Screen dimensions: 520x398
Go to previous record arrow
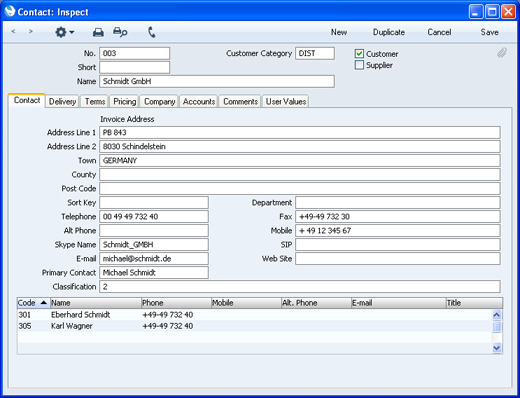(x=13, y=32)
